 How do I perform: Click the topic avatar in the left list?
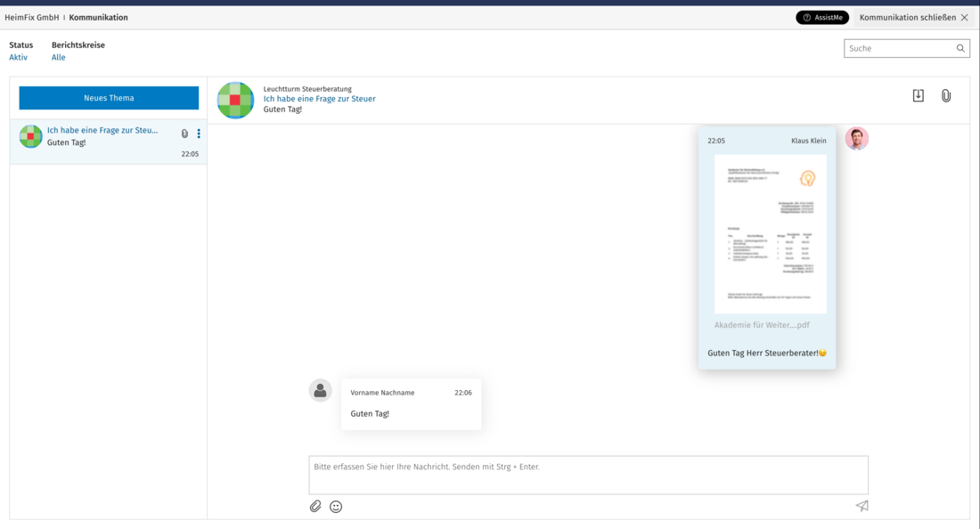tap(30, 136)
